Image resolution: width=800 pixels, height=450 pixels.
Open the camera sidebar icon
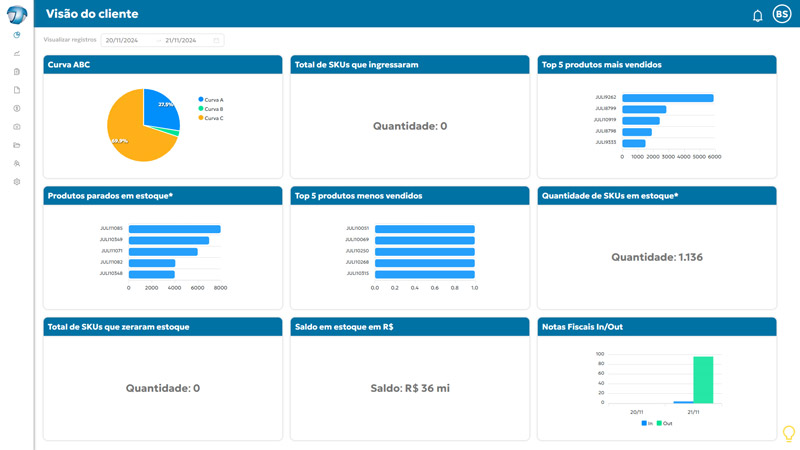17,127
